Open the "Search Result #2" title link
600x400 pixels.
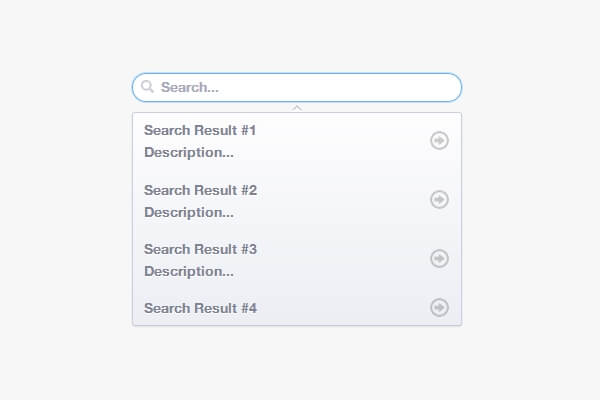(x=200, y=190)
